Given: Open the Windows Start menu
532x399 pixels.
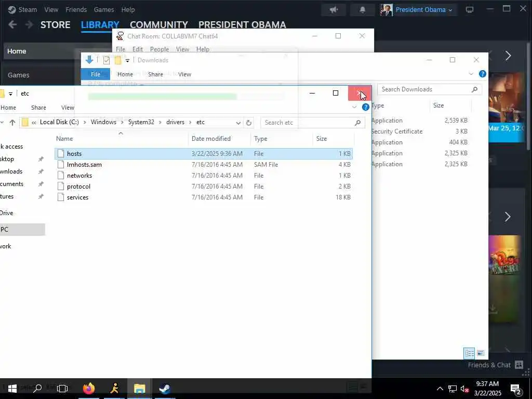Looking at the screenshot, I should 12,388.
